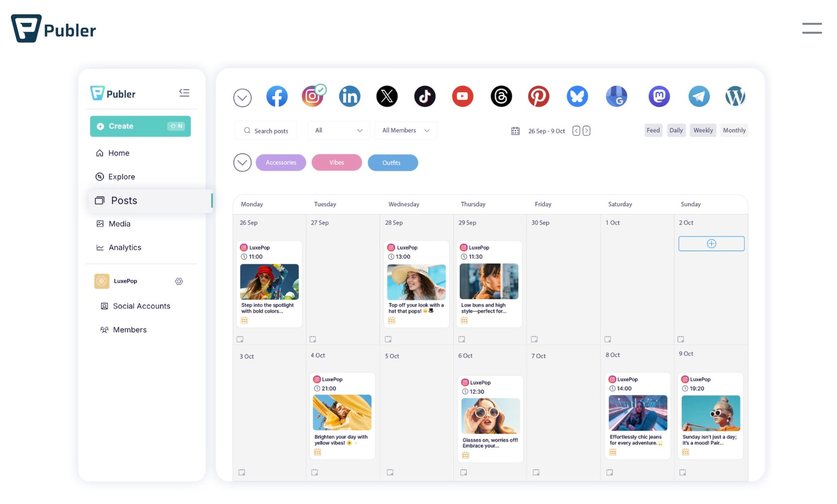Filter by the pink Vibes label
Image resolution: width=837 pixels, height=504 pixels.
(337, 162)
